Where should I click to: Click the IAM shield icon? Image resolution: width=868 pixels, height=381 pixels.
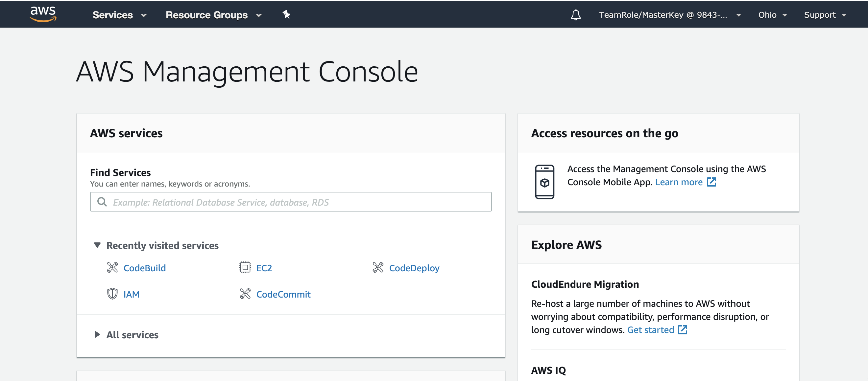coord(112,294)
